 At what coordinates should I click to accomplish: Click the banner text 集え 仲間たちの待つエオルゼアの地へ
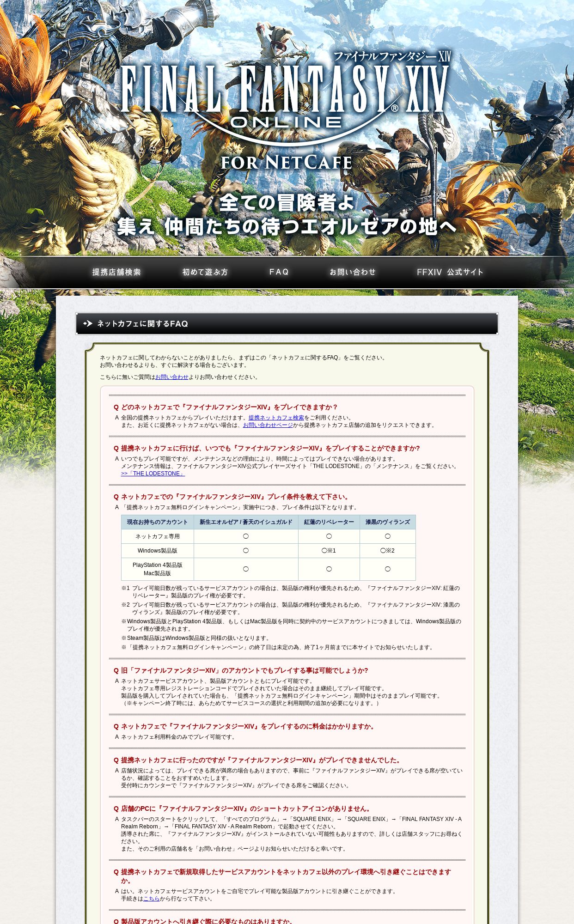click(x=287, y=226)
